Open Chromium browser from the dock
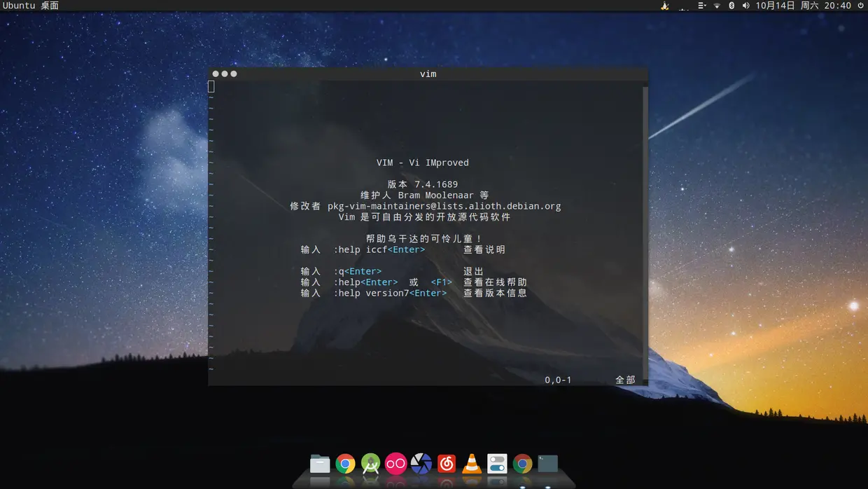 coord(522,464)
